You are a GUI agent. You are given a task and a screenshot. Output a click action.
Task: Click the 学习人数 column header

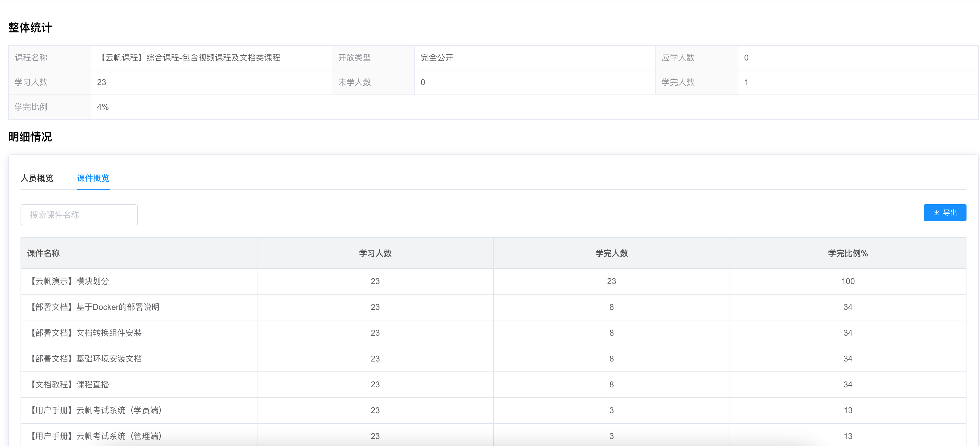[x=375, y=254]
